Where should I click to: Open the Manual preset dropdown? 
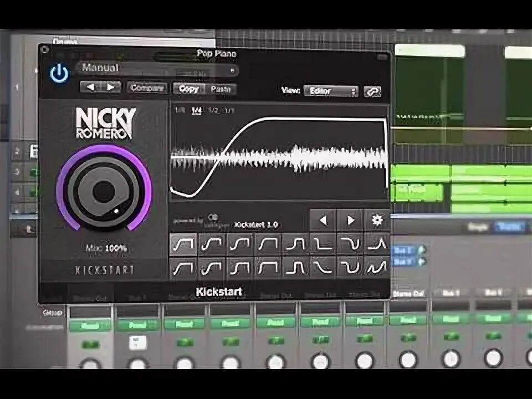[x=157, y=69]
